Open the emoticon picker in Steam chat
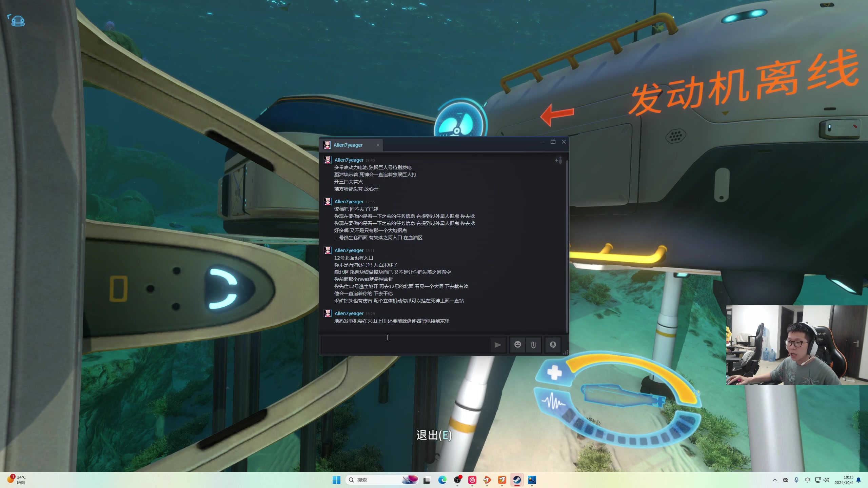Viewport: 868px width, 488px height. click(x=517, y=345)
